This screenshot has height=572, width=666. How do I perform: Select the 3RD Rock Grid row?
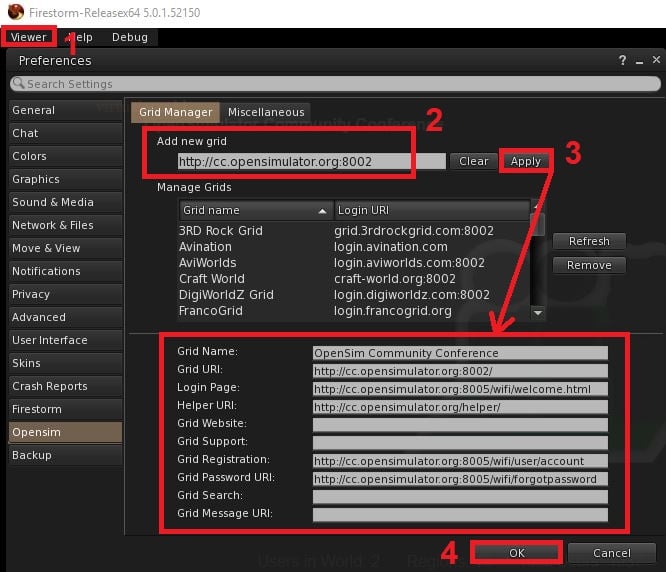tap(354, 231)
